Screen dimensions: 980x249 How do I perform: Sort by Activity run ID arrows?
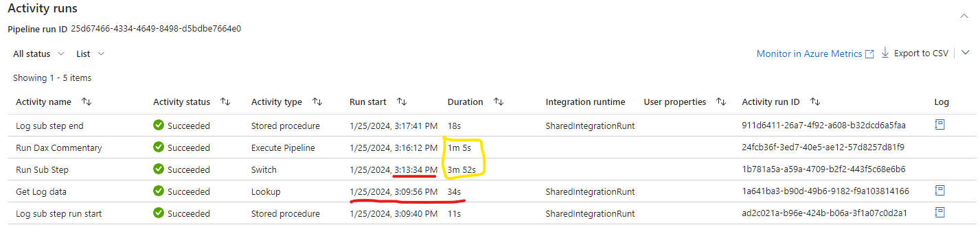coord(815,102)
